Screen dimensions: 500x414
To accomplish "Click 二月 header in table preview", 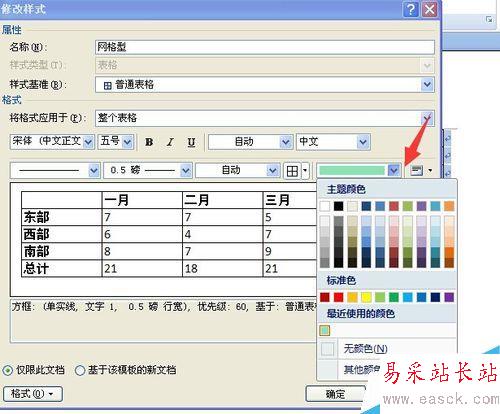I will [x=197, y=200].
